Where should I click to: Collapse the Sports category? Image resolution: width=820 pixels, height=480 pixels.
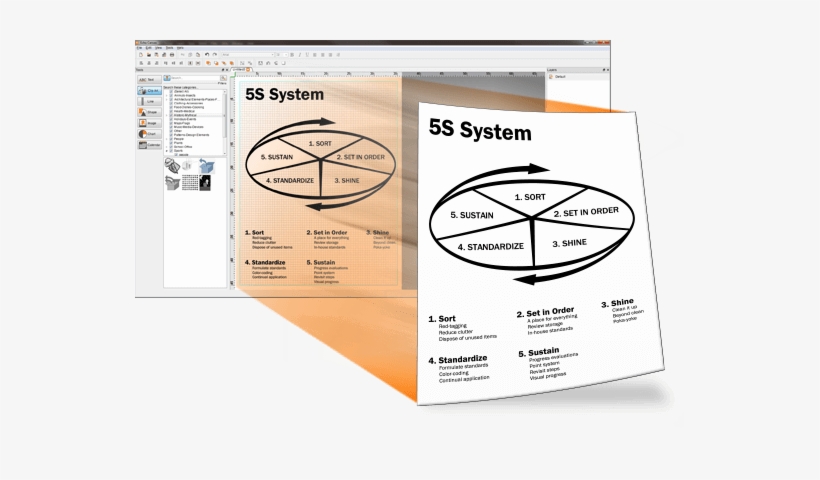click(x=167, y=151)
